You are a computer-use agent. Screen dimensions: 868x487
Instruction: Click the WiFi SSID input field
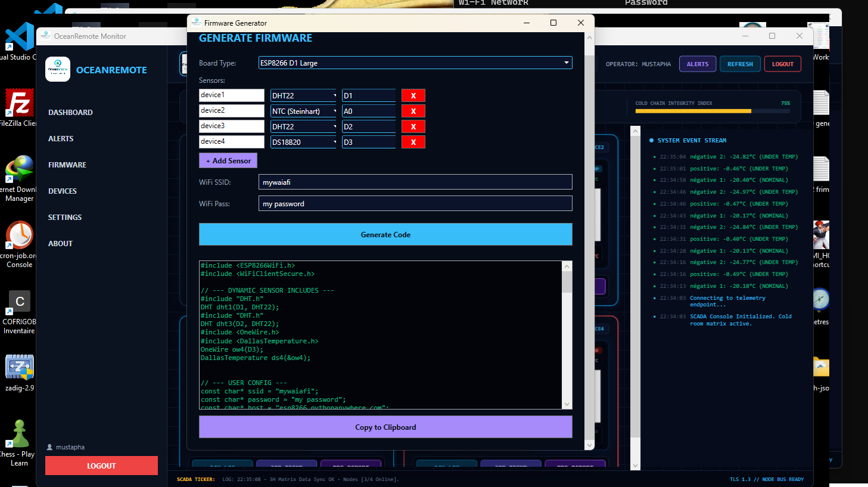415,182
